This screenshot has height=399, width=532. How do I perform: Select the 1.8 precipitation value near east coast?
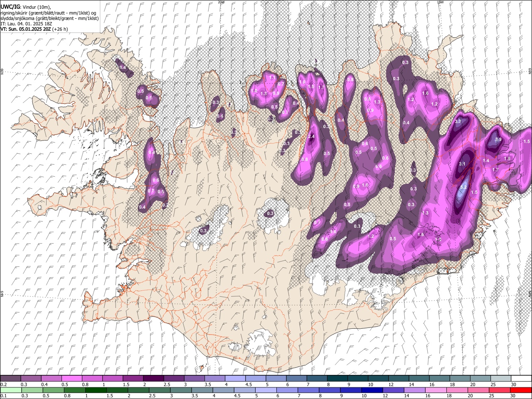[507, 159]
